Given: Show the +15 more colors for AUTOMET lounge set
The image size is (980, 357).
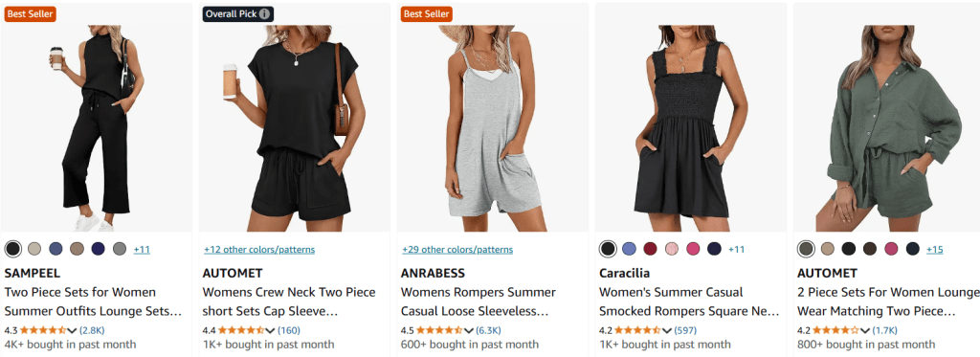Looking at the screenshot, I should coord(934,250).
